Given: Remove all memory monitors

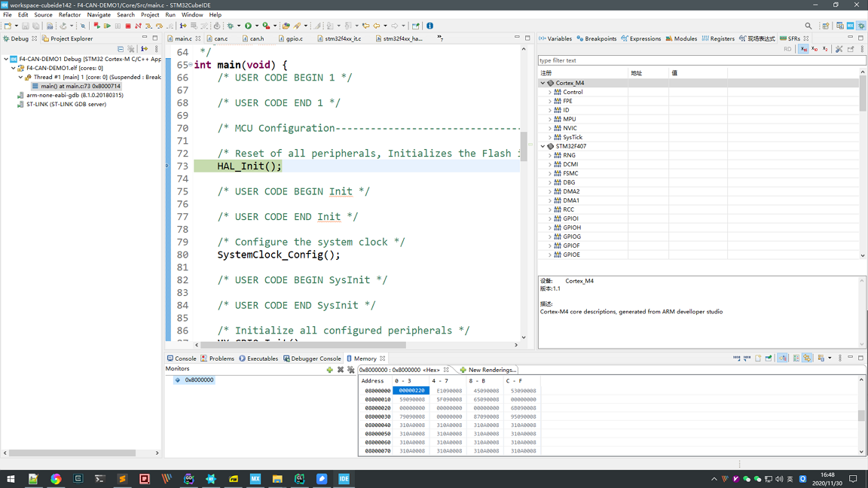Looking at the screenshot, I should click(351, 370).
